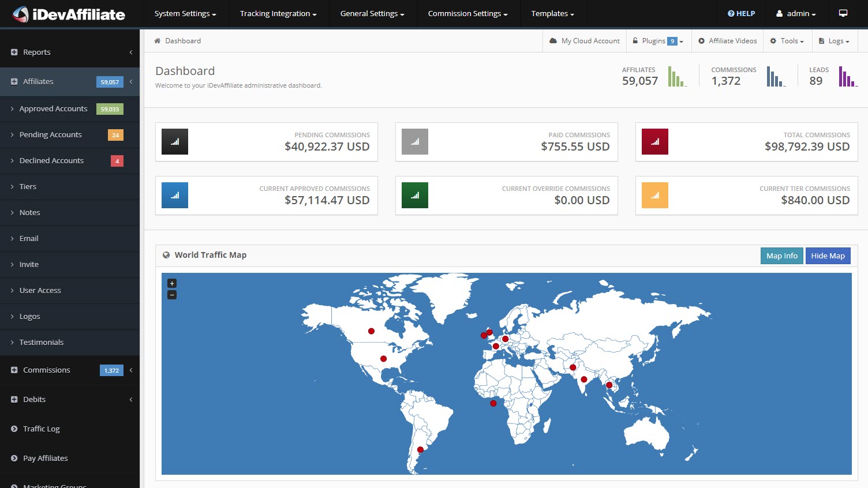Click the plus icon beside Debits
Image resolution: width=868 pixels, height=488 pixels.
14,400
